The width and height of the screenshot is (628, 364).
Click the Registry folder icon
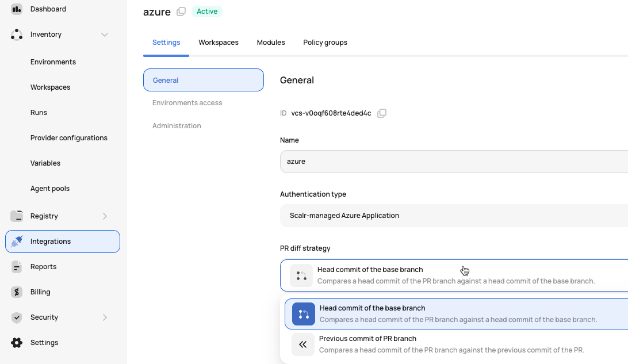(x=17, y=216)
